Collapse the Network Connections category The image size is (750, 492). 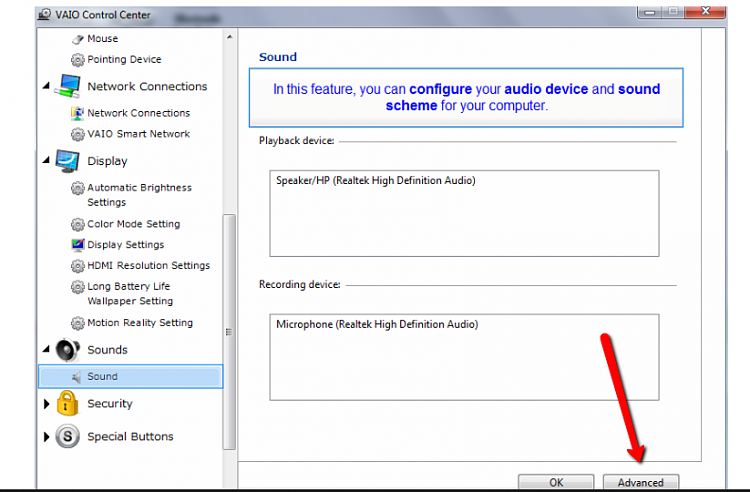click(46, 86)
